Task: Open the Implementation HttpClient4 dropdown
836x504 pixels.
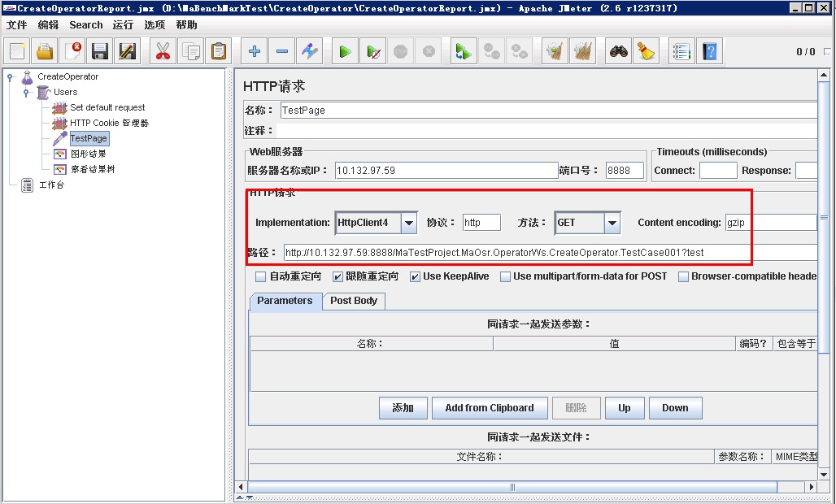Action: pyautogui.click(x=409, y=223)
